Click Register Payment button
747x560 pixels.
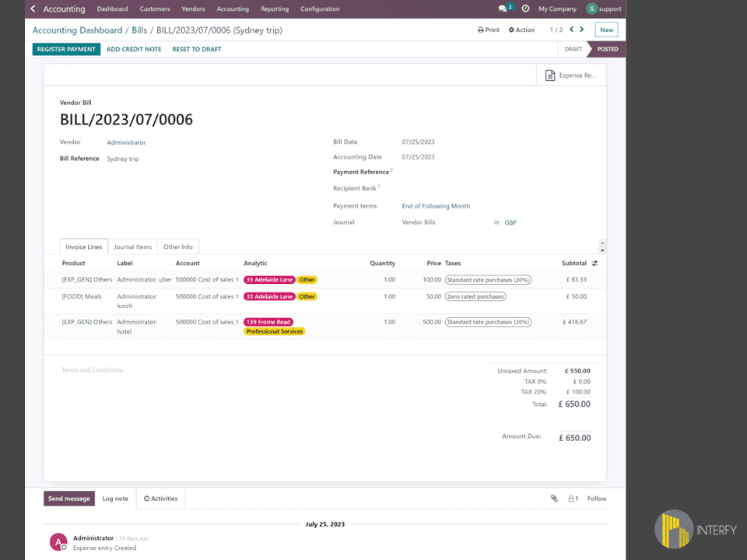(x=66, y=49)
